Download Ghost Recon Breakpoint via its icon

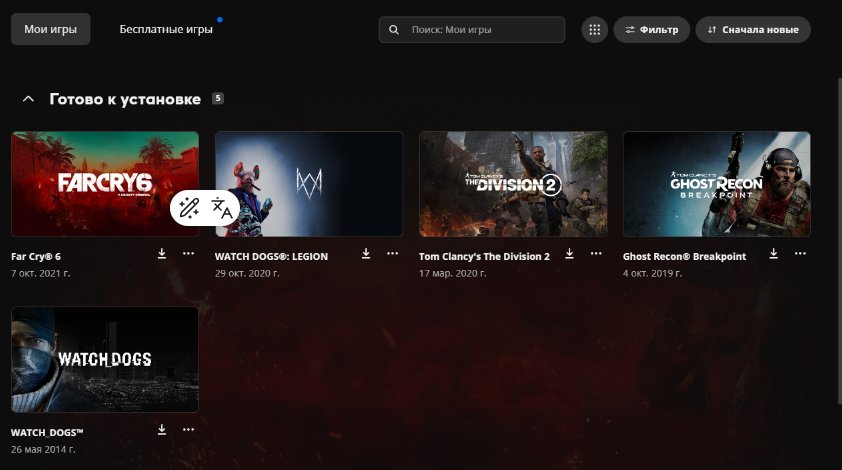pyautogui.click(x=773, y=254)
